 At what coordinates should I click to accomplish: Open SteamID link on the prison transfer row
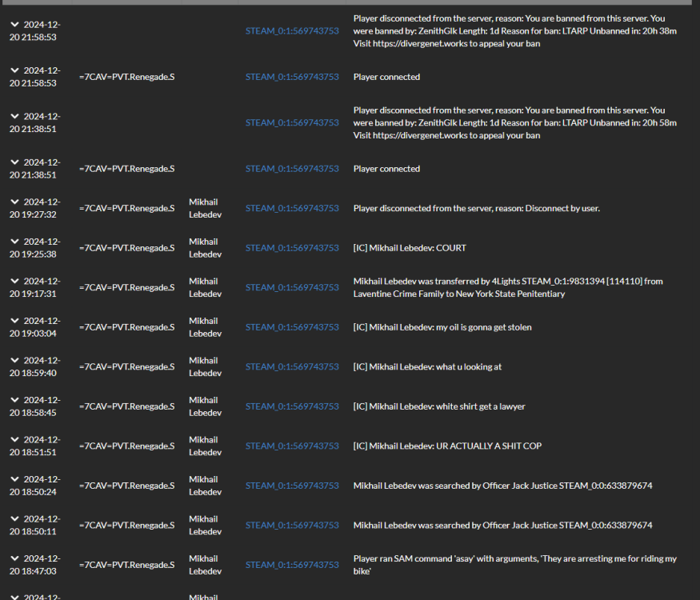[292, 287]
